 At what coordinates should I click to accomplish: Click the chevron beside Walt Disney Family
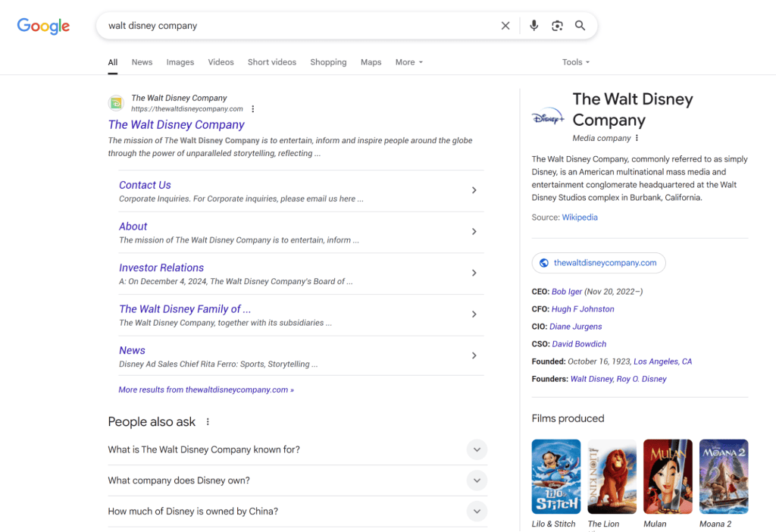[x=474, y=315]
